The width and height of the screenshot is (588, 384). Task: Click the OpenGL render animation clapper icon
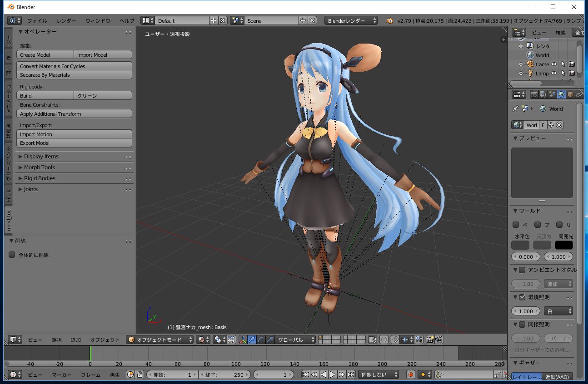tap(439, 340)
